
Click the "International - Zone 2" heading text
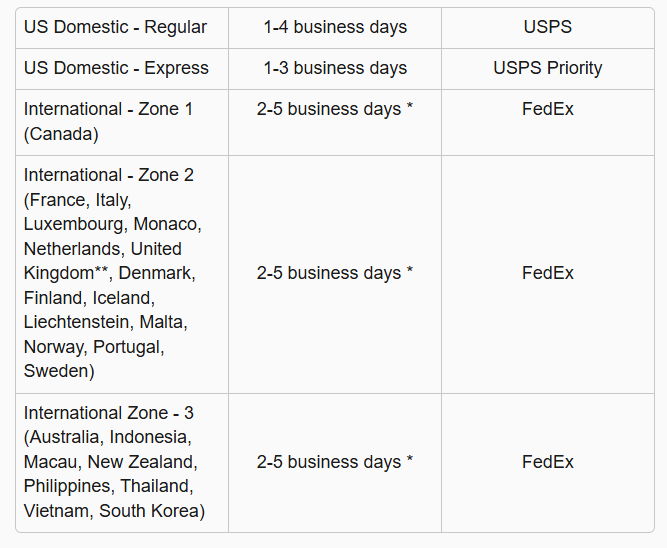point(109,175)
